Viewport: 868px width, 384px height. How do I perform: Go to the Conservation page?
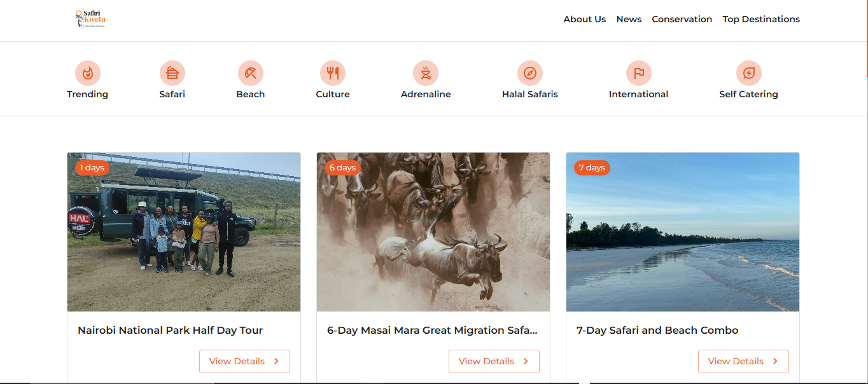point(682,19)
